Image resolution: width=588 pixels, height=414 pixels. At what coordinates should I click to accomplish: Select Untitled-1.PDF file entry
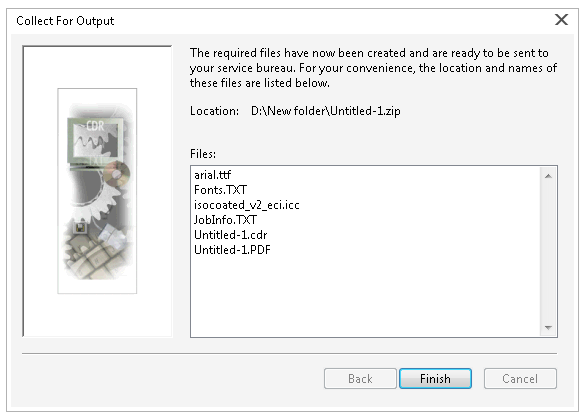pyautogui.click(x=232, y=250)
